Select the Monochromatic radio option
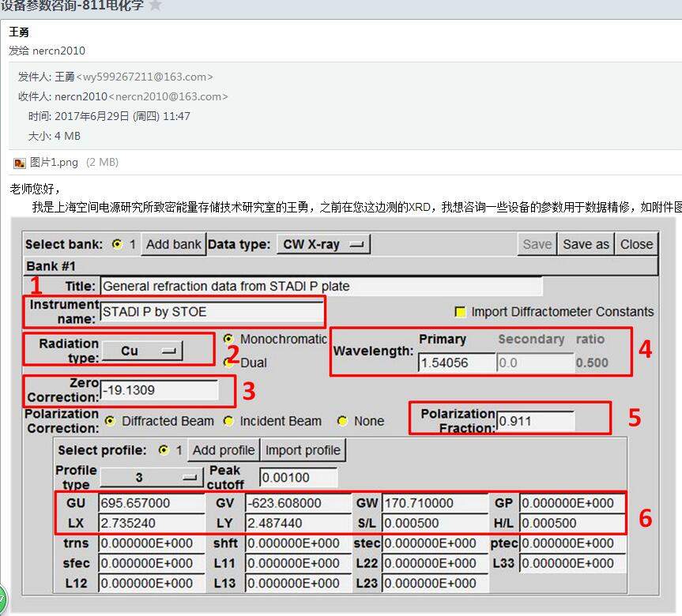Viewport: 682px width, 616px height. tap(228, 339)
